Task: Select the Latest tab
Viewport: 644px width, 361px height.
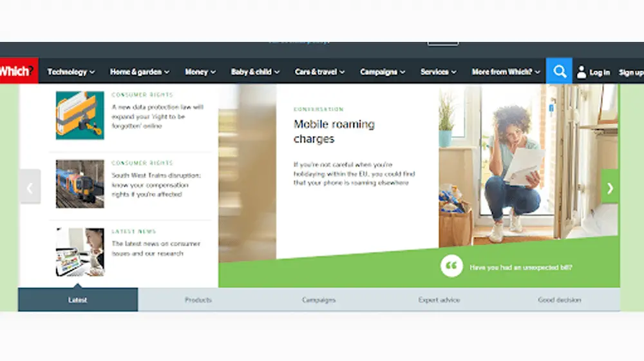Action: tap(78, 299)
